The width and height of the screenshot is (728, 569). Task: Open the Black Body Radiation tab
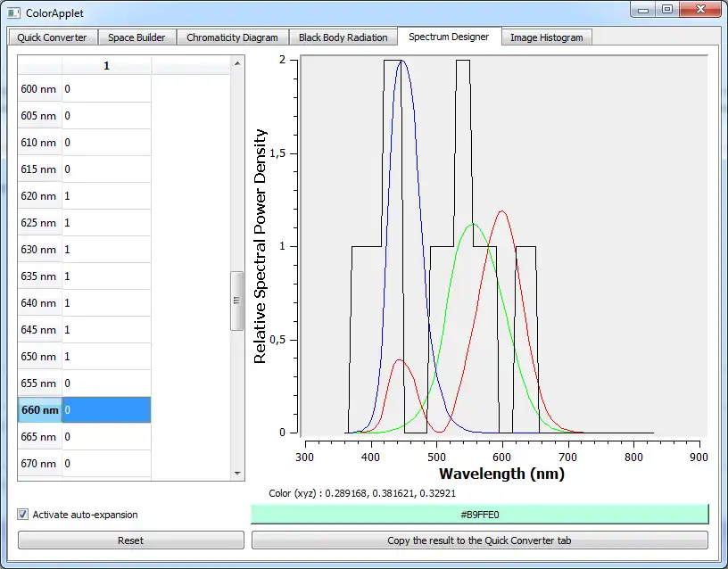pyautogui.click(x=343, y=37)
